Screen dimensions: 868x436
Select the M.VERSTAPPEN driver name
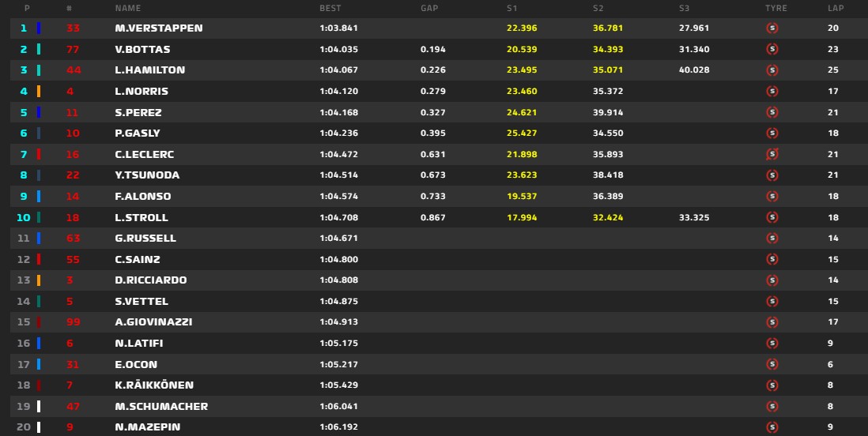pos(159,28)
